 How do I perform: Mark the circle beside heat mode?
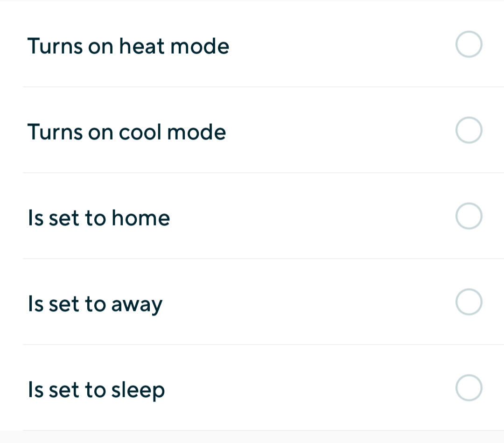(x=469, y=44)
